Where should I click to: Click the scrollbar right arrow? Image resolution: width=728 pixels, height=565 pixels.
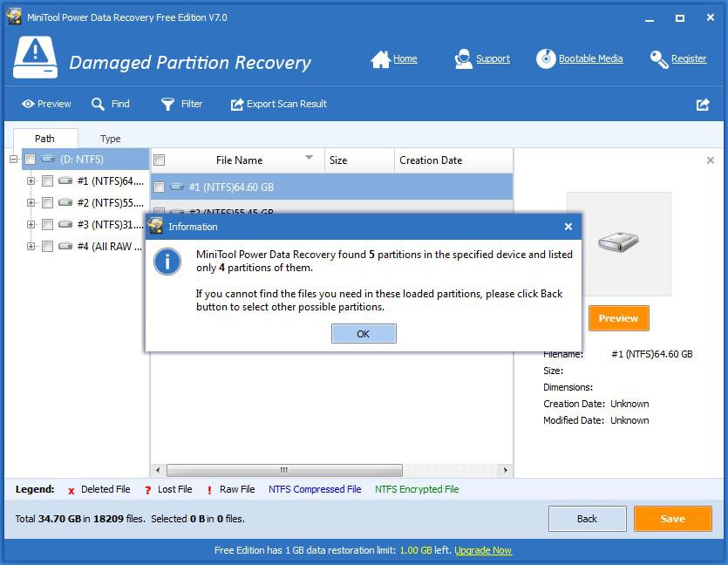coord(505,470)
